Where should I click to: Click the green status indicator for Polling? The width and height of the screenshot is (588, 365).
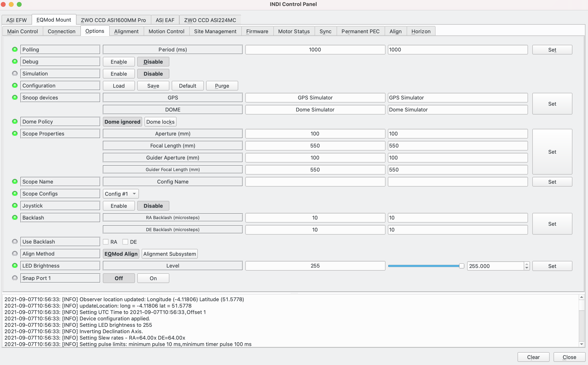[15, 49]
